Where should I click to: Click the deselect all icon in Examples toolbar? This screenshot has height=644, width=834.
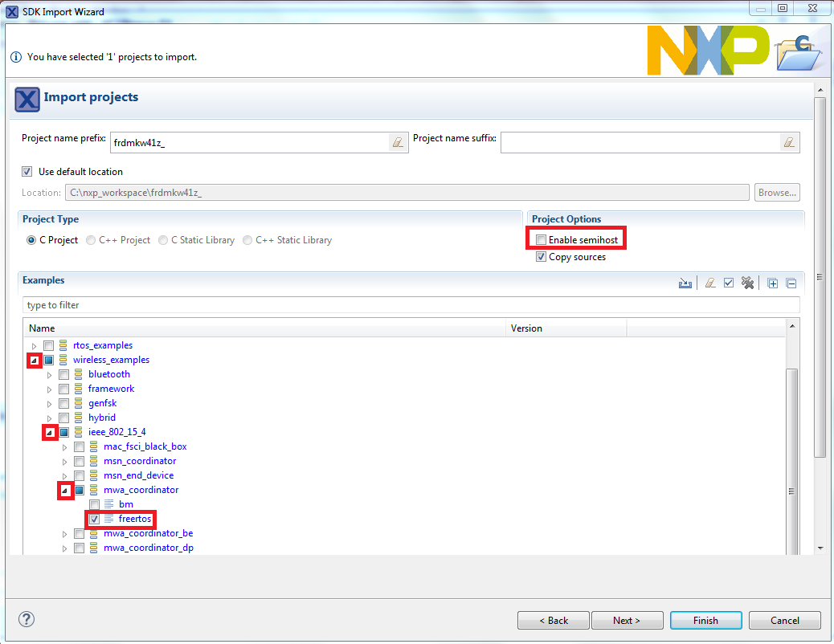click(x=748, y=283)
